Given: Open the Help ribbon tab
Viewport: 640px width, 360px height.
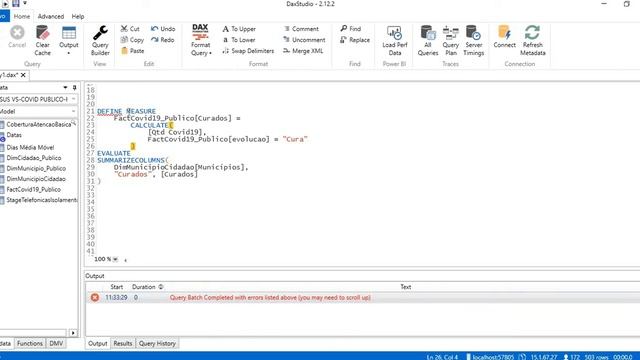Looking at the screenshot, I should tap(78, 16).
